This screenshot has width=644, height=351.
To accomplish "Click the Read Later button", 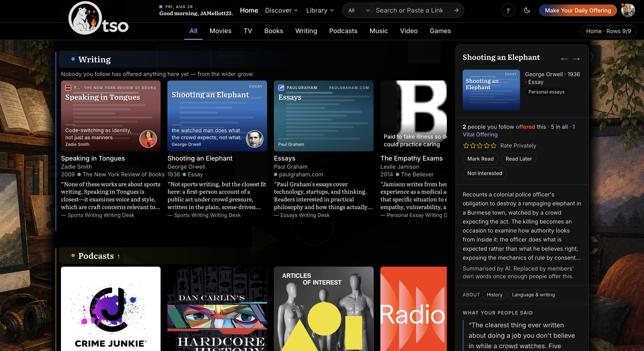I will (518, 159).
